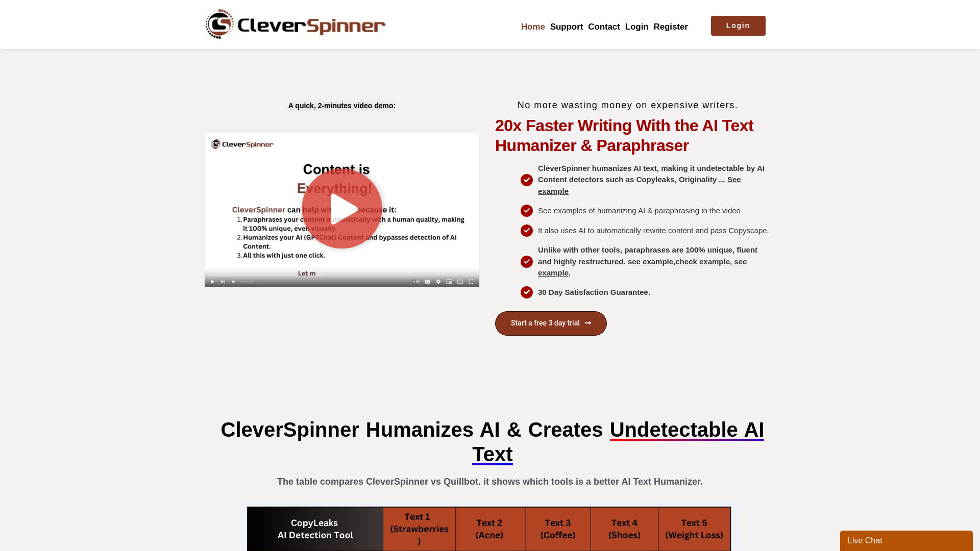Click the fourth green checkmark icon
980x551 pixels.
click(x=526, y=261)
